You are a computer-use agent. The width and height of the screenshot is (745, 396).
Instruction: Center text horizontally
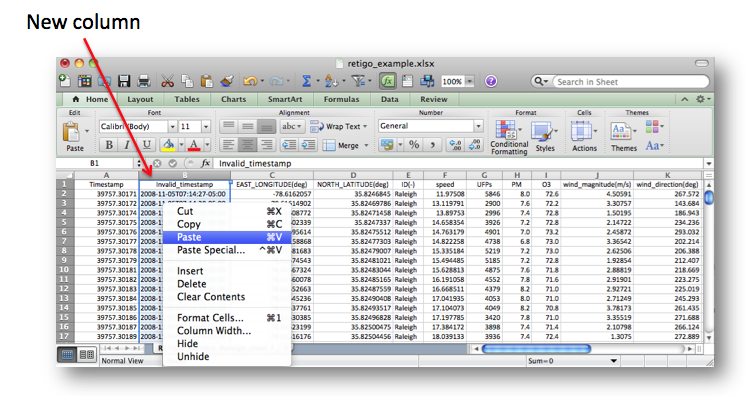click(x=247, y=145)
